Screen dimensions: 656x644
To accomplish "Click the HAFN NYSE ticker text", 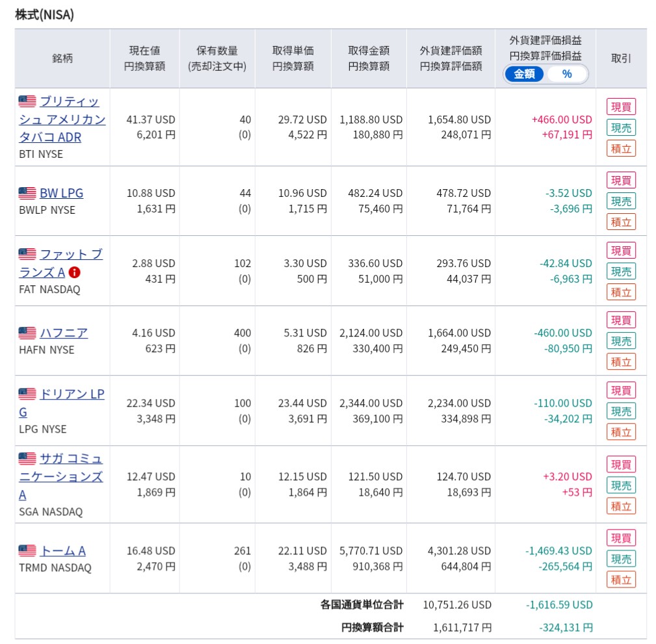I will click(x=46, y=350).
